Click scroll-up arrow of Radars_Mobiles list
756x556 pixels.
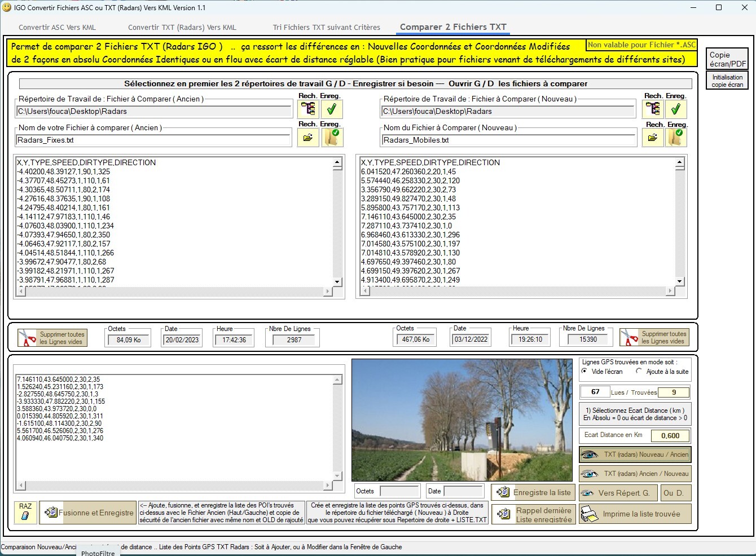coord(680,163)
